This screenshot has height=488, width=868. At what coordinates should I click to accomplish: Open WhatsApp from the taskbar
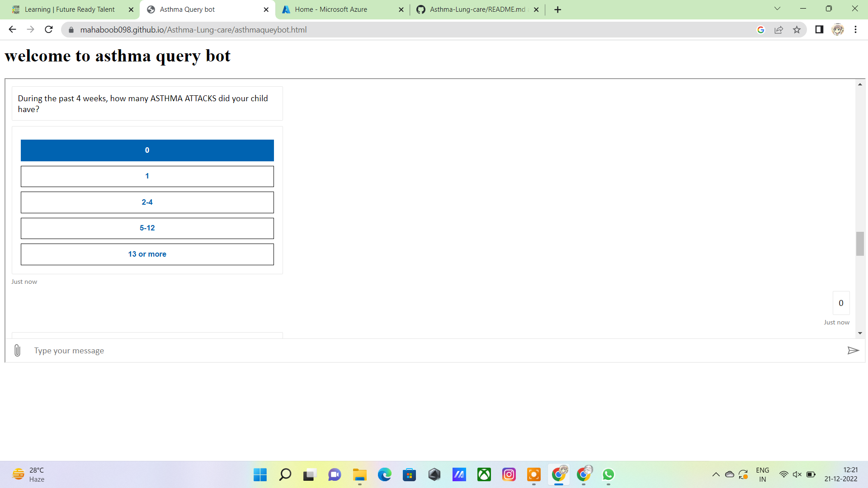pos(608,474)
